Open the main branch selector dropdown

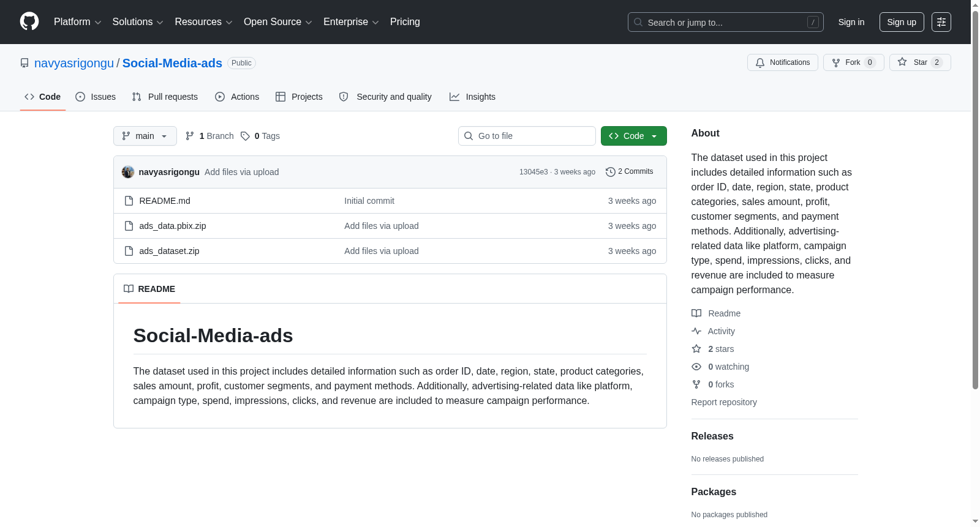click(145, 136)
